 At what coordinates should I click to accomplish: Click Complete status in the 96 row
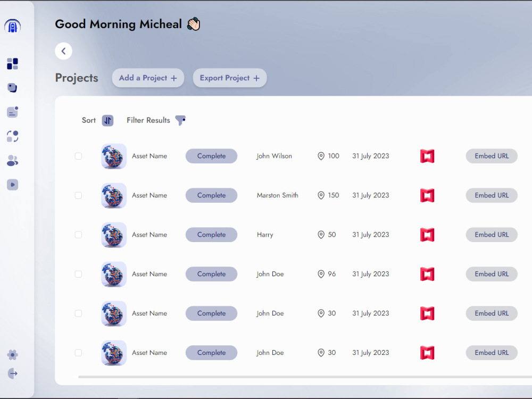211,274
